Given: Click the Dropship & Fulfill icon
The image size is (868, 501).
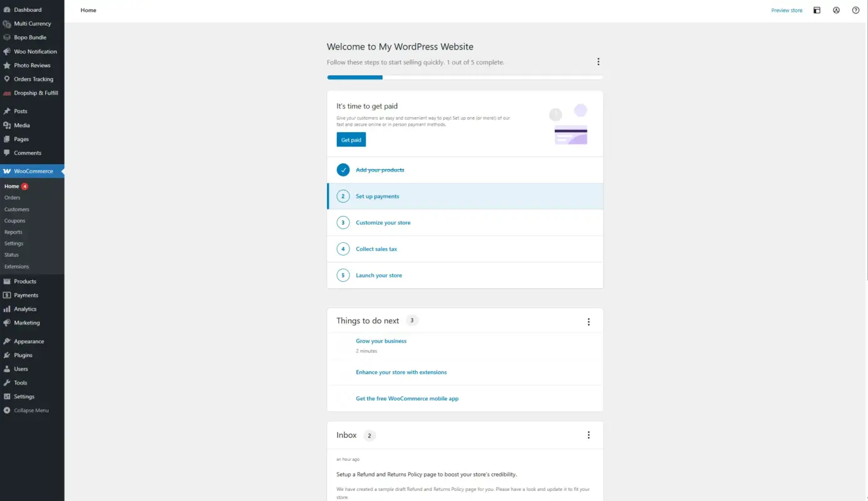Looking at the screenshot, I should click(7, 93).
